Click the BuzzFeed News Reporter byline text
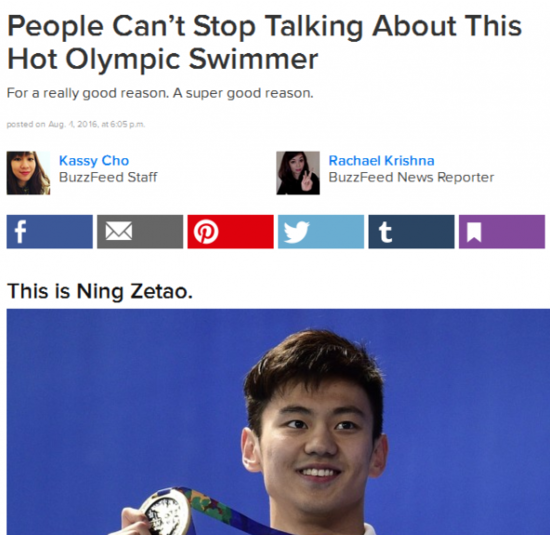Viewport: 550px width, 535px height. 411,177
